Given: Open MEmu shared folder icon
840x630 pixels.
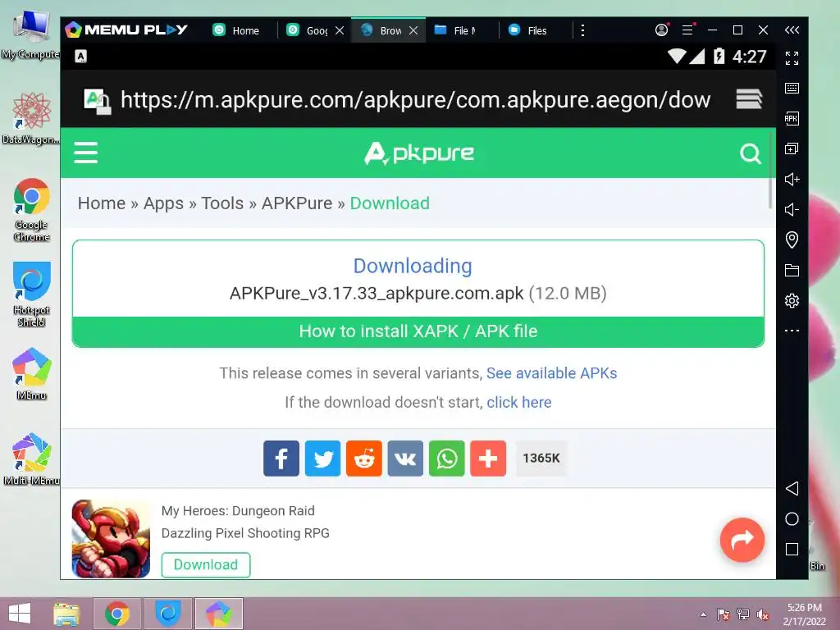Looking at the screenshot, I should [792, 270].
